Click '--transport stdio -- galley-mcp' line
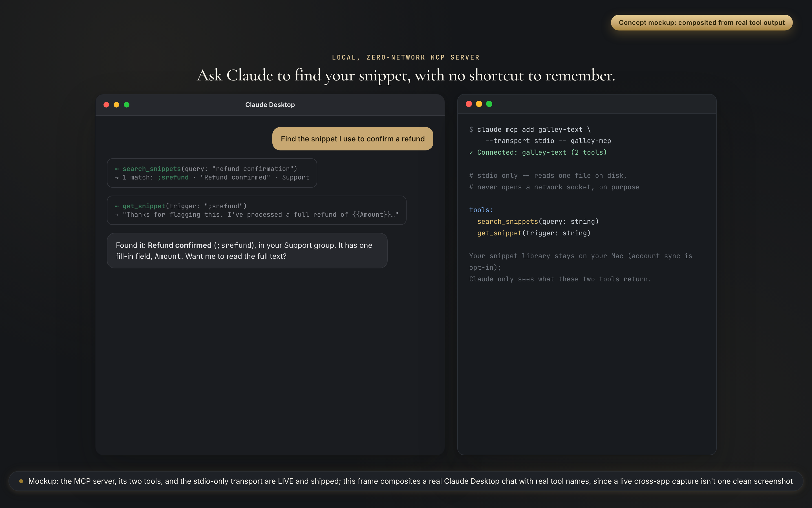This screenshot has height=508, width=812. click(548, 141)
